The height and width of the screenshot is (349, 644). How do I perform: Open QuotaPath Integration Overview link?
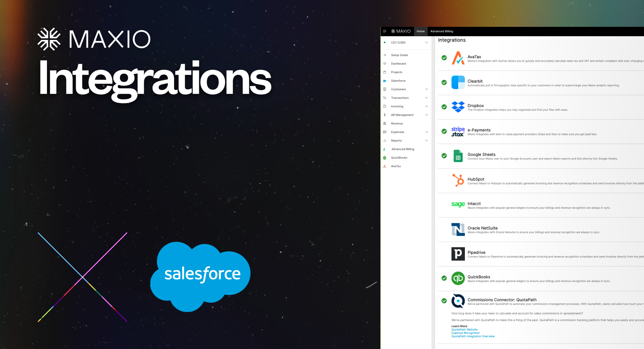(473, 336)
